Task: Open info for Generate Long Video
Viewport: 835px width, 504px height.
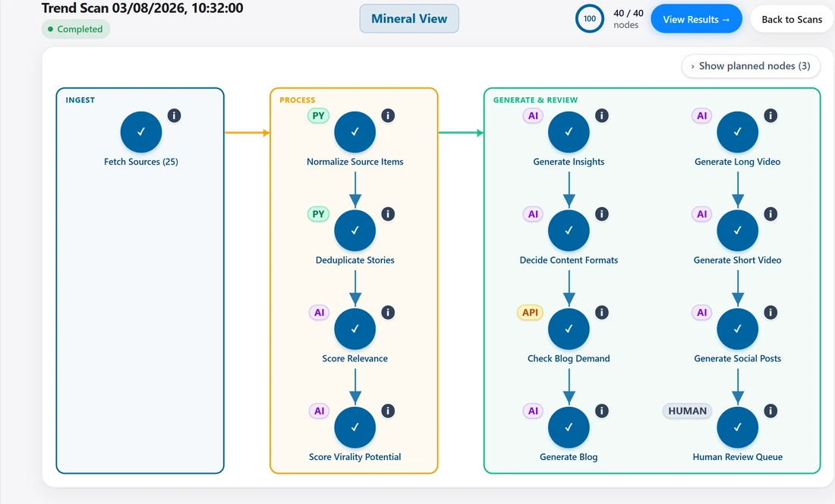Action: (x=770, y=115)
